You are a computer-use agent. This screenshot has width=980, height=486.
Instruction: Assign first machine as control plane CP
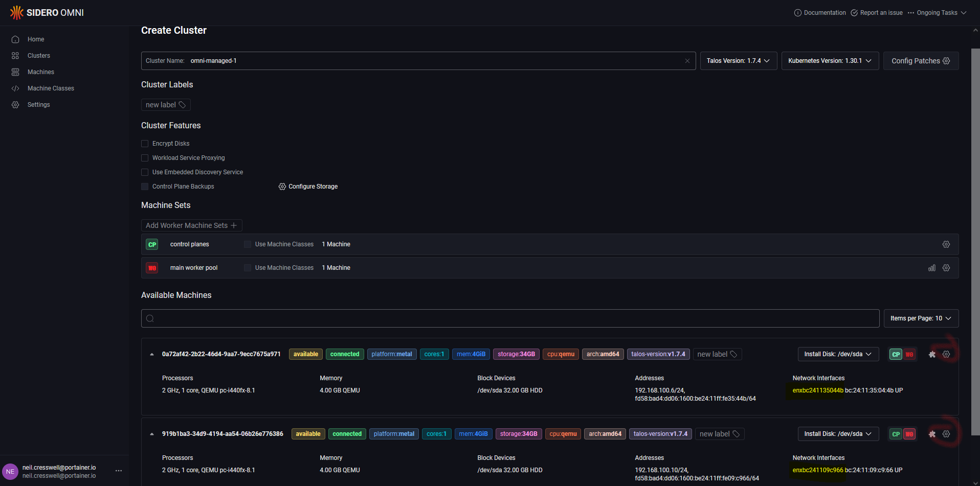click(x=896, y=354)
